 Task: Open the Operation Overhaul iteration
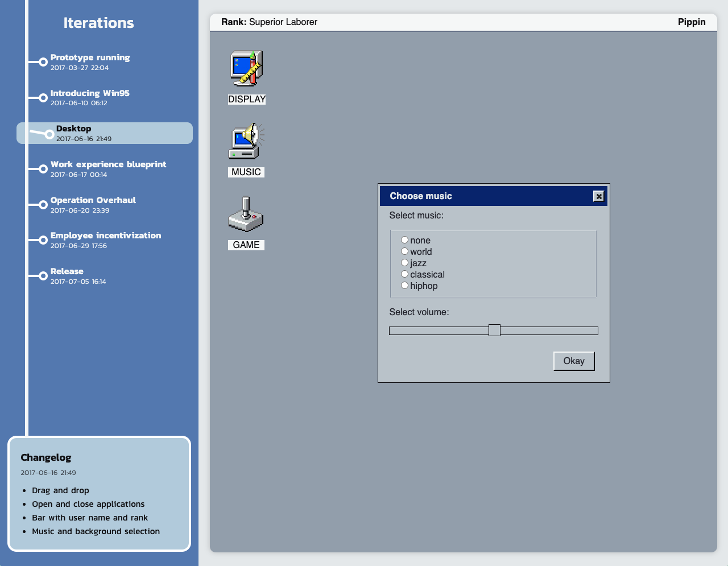[93, 200]
